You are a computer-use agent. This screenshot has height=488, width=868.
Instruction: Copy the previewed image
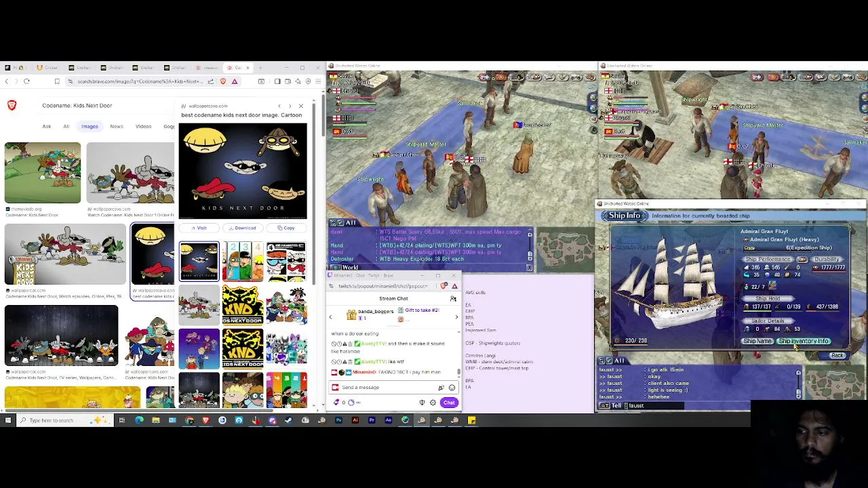(286, 228)
